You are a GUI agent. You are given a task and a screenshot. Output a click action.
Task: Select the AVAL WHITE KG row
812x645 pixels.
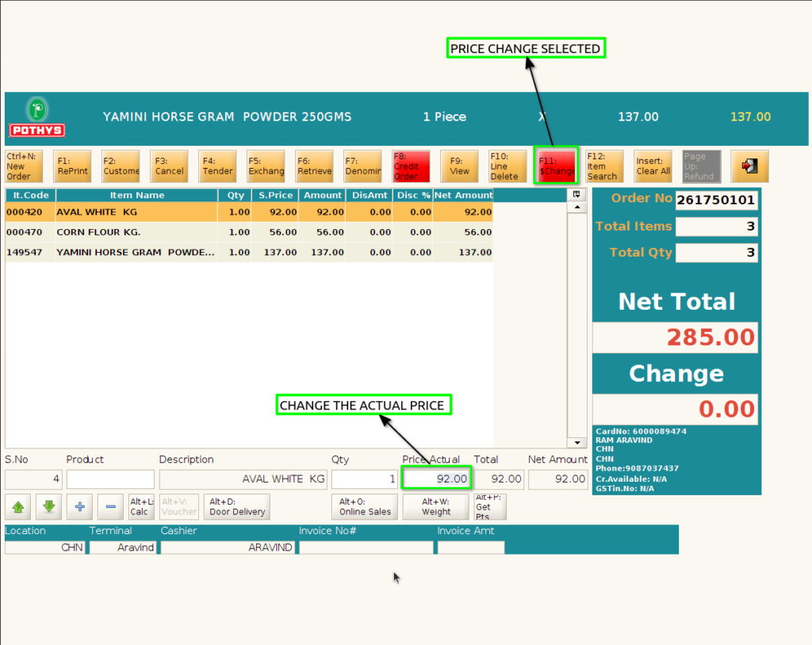(248, 212)
